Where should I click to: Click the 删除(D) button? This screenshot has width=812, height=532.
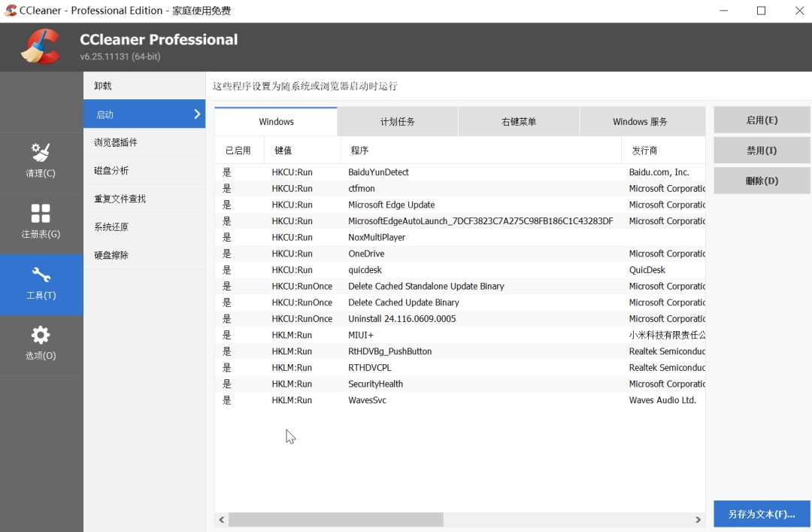tap(762, 181)
